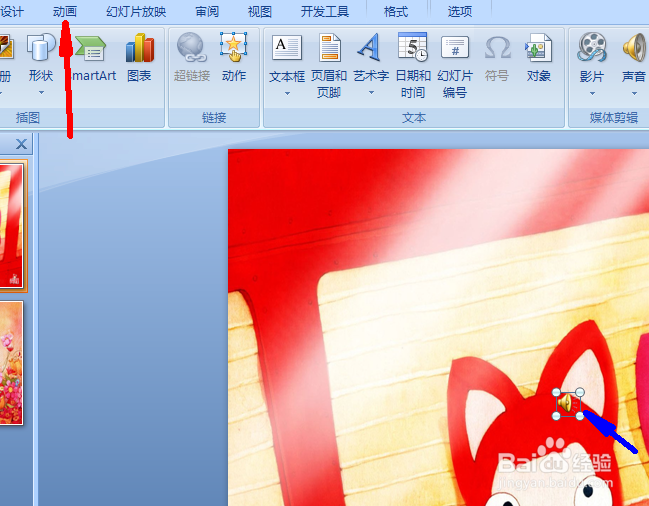Switch to the 格式 tab
The image size is (649, 506).
pos(396,12)
